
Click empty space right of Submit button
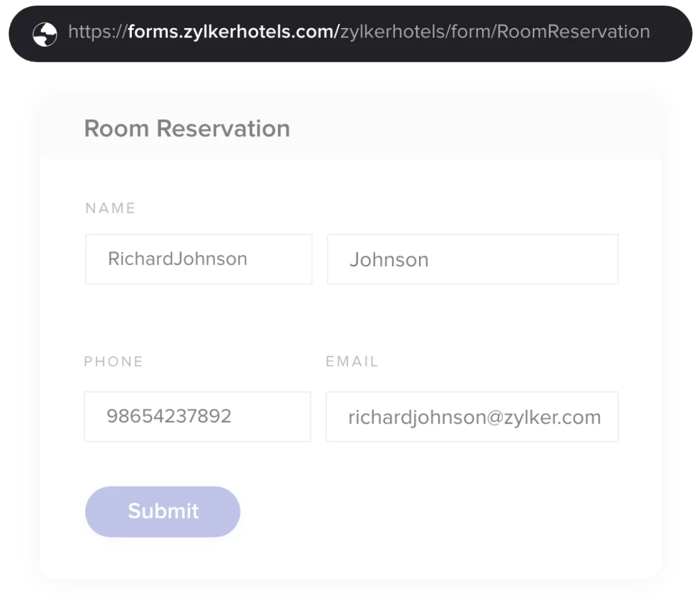[x=435, y=511]
